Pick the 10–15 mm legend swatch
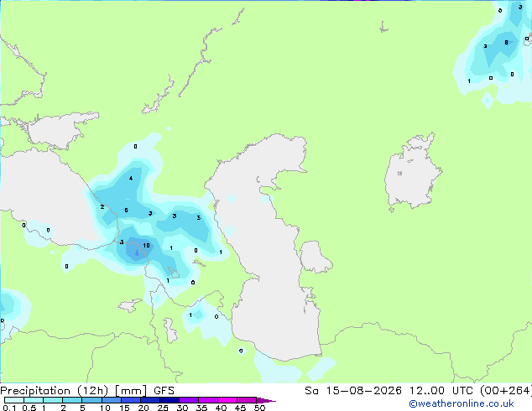The width and height of the screenshot is (532, 411). pos(111,400)
